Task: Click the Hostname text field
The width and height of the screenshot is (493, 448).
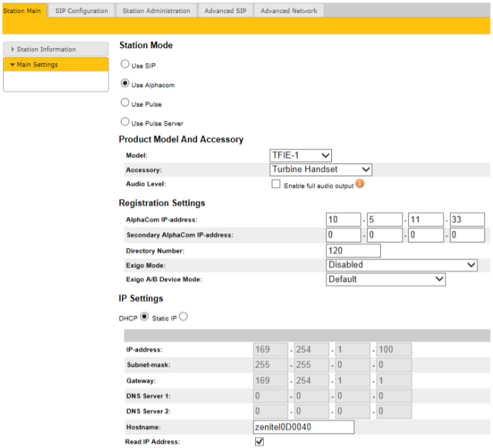Action: 304,427
